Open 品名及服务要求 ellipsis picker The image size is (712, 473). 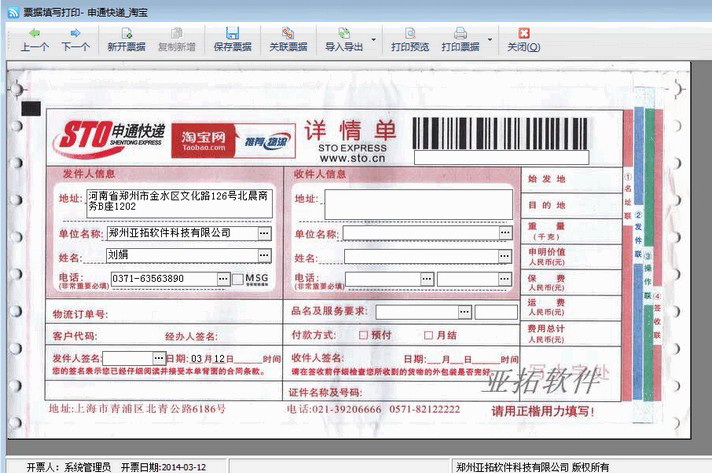tap(465, 312)
